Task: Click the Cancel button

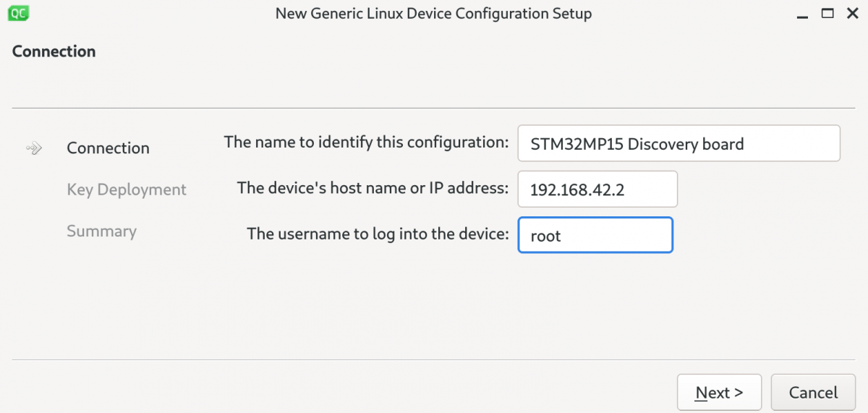Action: pyautogui.click(x=813, y=393)
